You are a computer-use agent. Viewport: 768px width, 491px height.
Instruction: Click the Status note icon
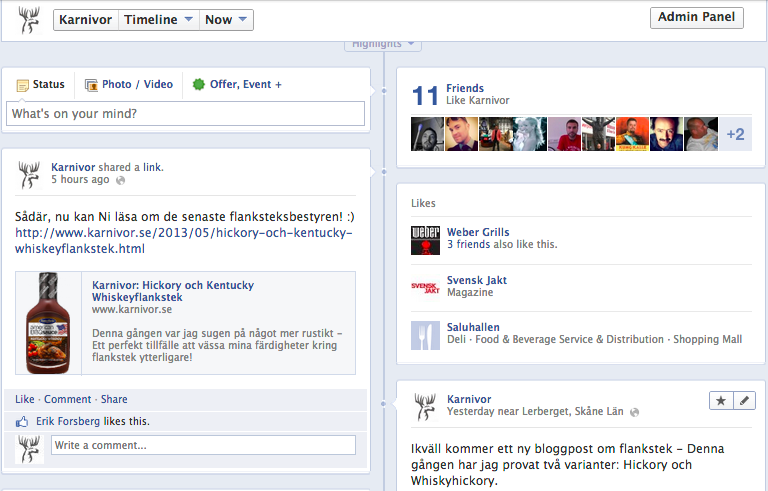click(x=23, y=85)
